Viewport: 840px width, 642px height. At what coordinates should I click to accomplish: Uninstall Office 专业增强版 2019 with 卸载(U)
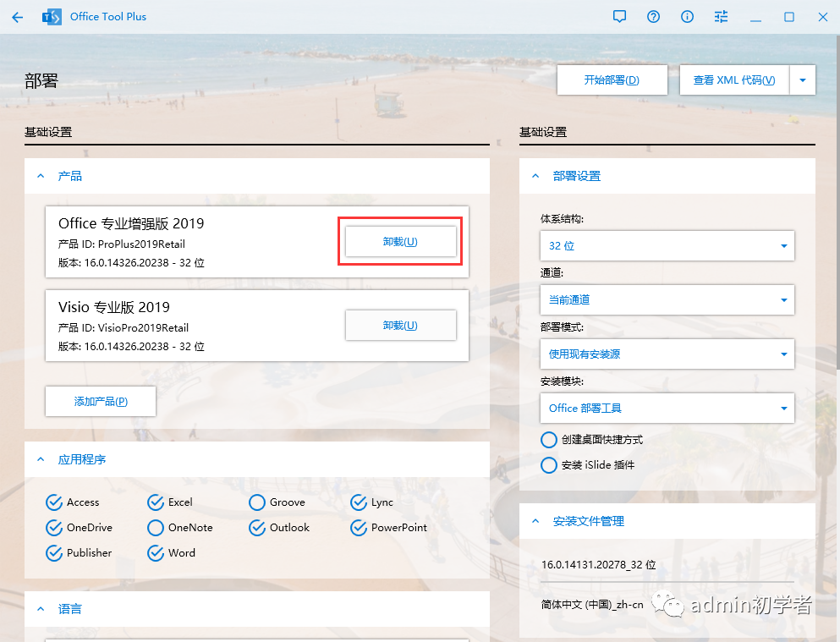point(400,241)
